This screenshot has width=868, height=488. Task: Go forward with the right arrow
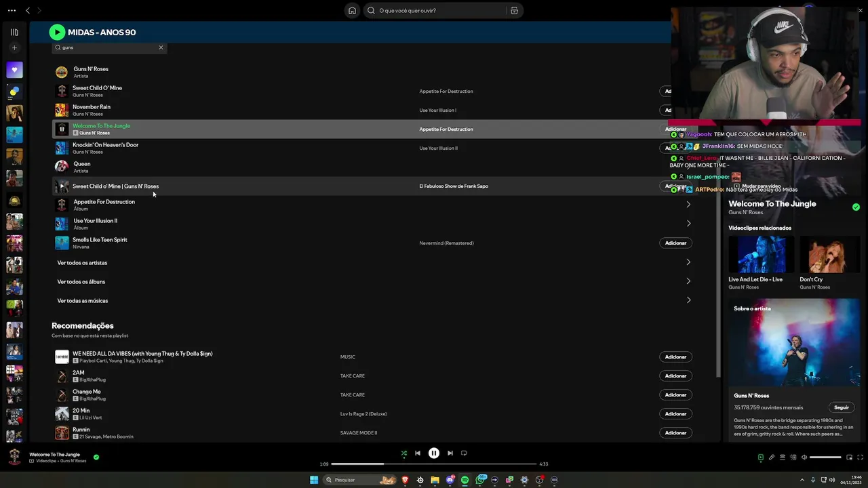point(39,10)
